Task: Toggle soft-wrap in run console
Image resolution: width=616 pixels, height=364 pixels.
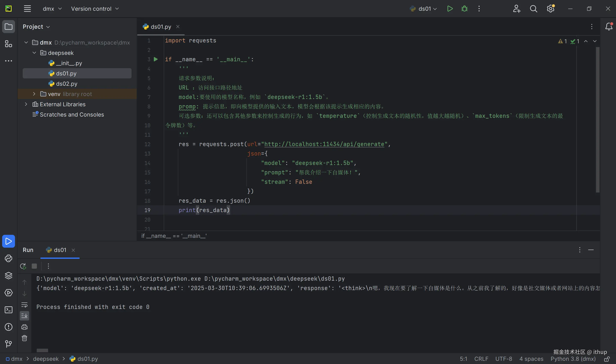Action: 24,305
